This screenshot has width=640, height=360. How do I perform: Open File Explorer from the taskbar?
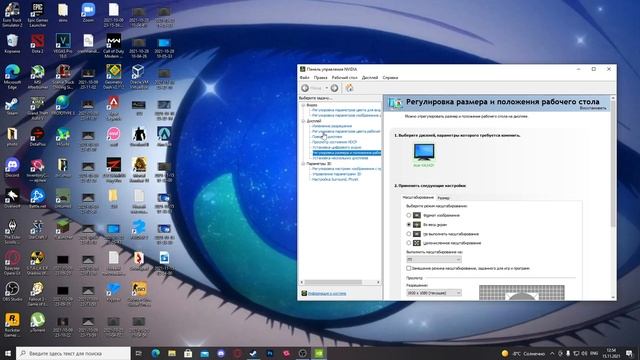click(x=172, y=353)
